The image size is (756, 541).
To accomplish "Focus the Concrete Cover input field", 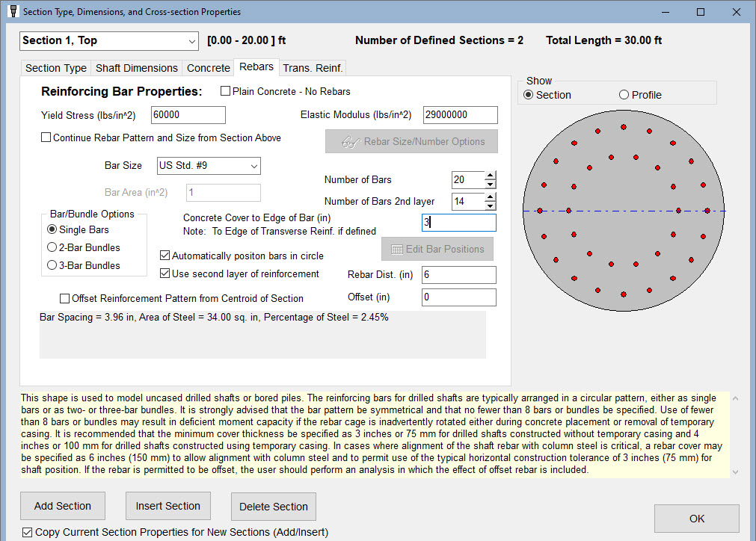I will pos(459,223).
